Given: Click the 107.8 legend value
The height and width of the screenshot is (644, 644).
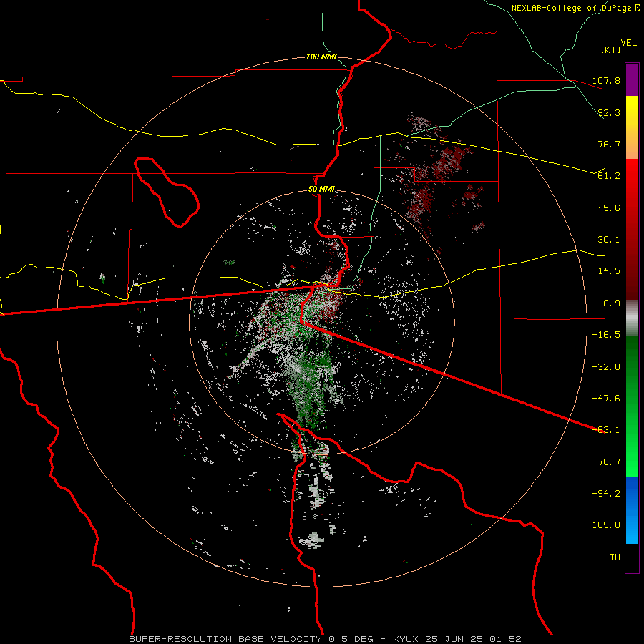Looking at the screenshot, I should [x=606, y=80].
